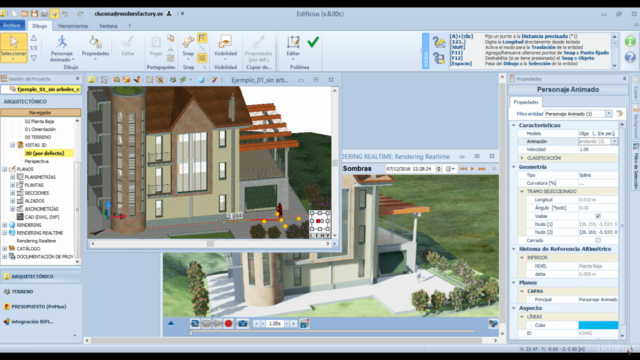Open folder icon in quick access toolbar

click(x=24, y=13)
